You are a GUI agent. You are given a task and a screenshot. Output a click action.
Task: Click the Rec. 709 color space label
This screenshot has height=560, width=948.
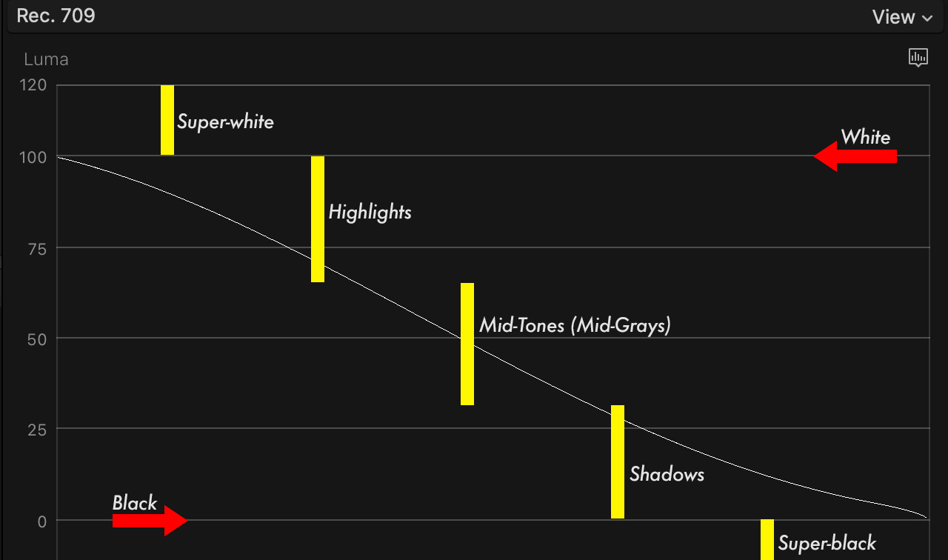56,16
